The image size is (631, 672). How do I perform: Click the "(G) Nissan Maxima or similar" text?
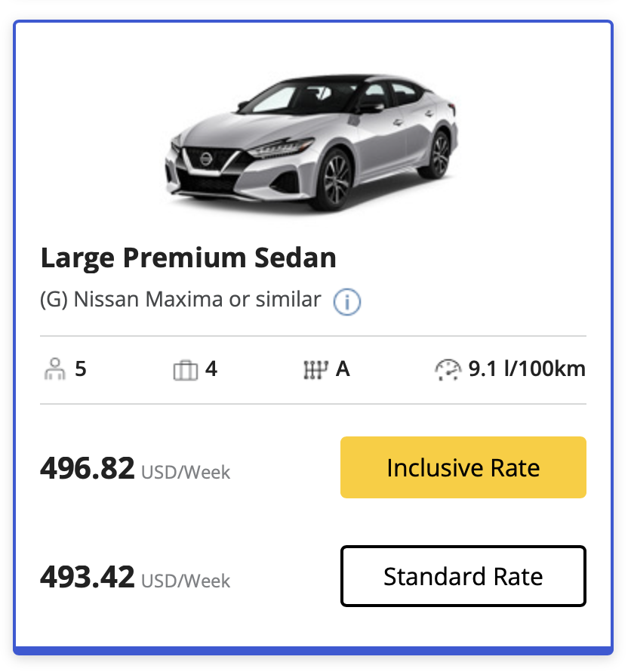click(180, 299)
